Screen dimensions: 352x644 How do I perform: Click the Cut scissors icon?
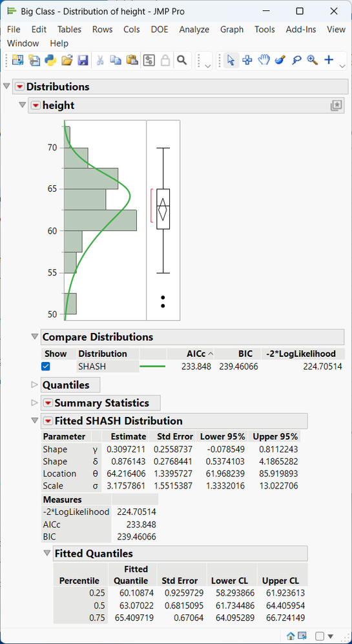[99, 61]
